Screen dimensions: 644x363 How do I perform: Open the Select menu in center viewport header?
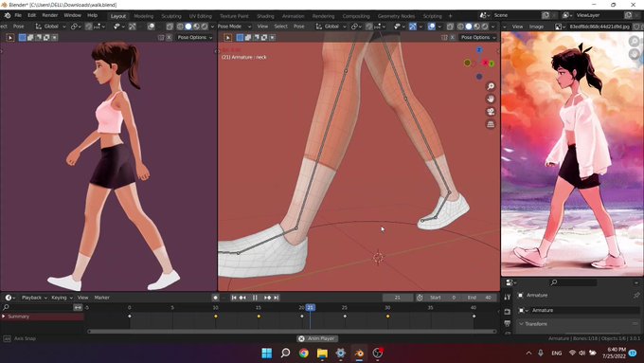(281, 27)
